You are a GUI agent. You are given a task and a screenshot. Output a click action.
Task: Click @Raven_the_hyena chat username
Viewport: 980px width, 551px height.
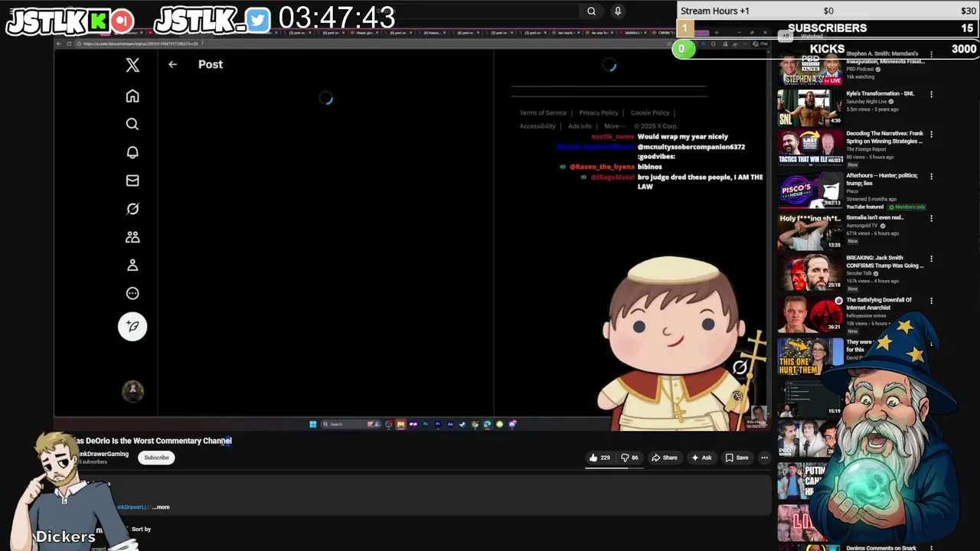(602, 167)
